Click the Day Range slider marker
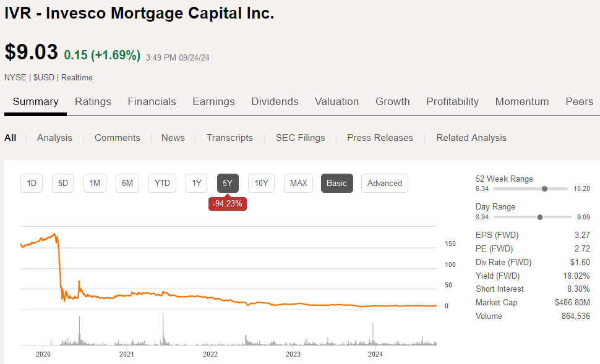 540,217
